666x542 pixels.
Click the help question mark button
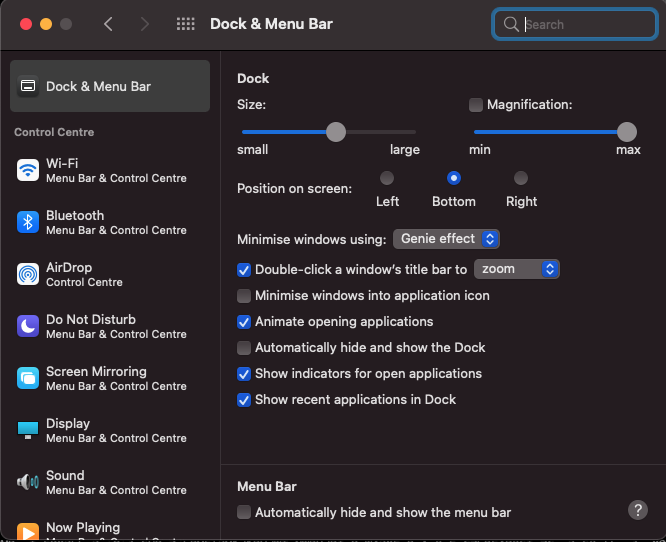coord(638,510)
